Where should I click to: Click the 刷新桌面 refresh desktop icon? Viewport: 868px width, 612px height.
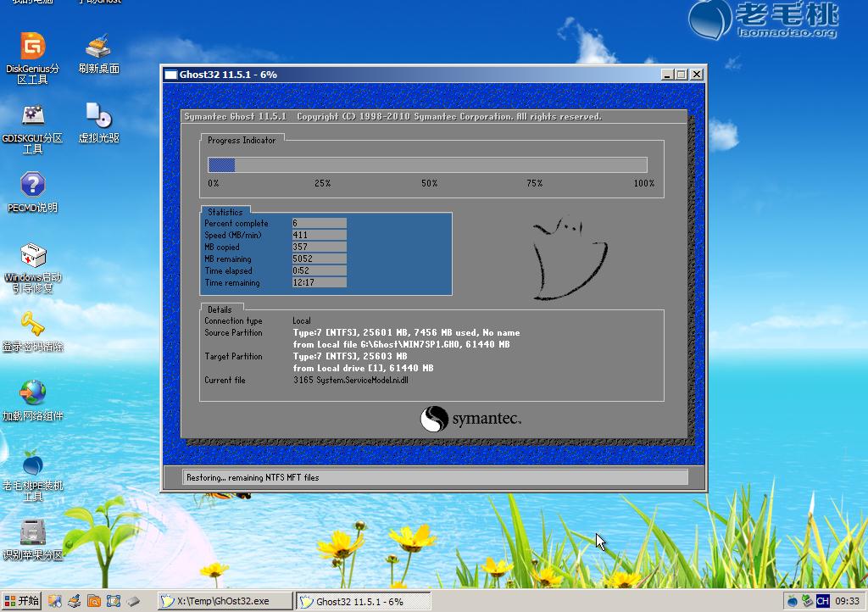98,47
